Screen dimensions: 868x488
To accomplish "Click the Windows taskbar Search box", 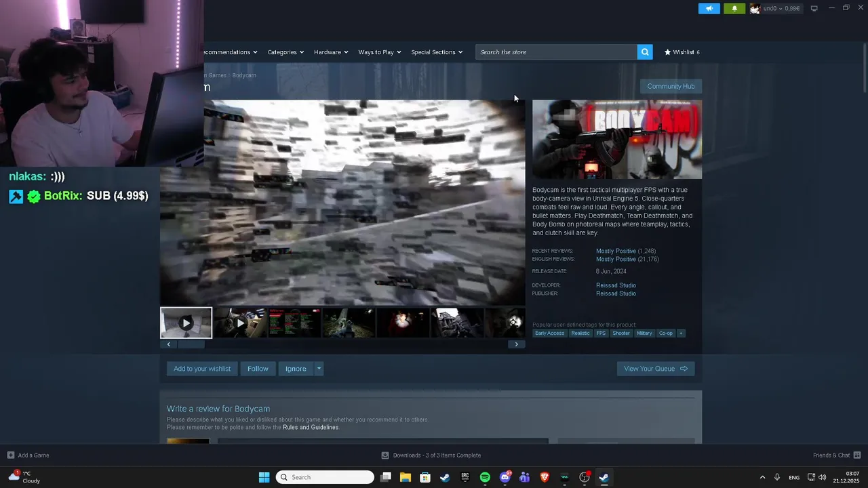I will coord(325,477).
